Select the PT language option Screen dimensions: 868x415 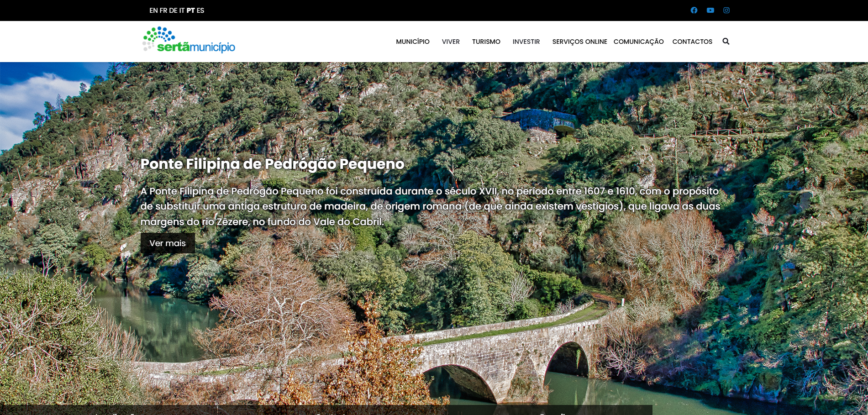[x=190, y=11]
